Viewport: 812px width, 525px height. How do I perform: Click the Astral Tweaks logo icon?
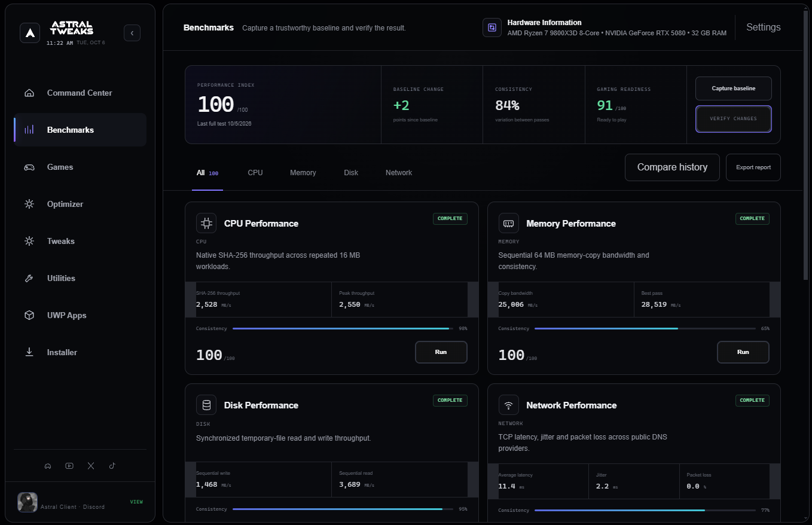coord(30,32)
